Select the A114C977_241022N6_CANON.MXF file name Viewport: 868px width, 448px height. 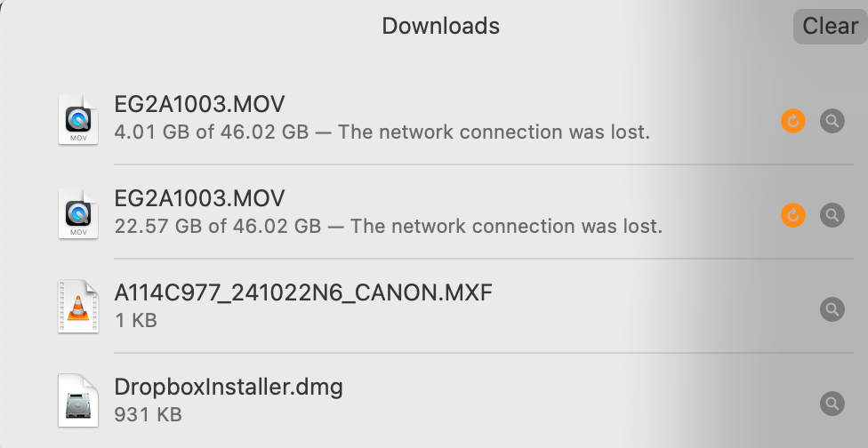(303, 292)
